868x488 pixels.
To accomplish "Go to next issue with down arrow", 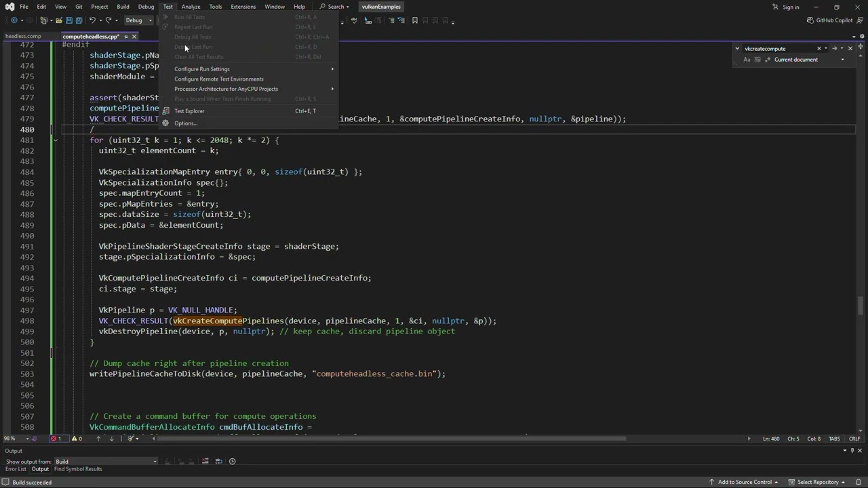I will pos(112,439).
